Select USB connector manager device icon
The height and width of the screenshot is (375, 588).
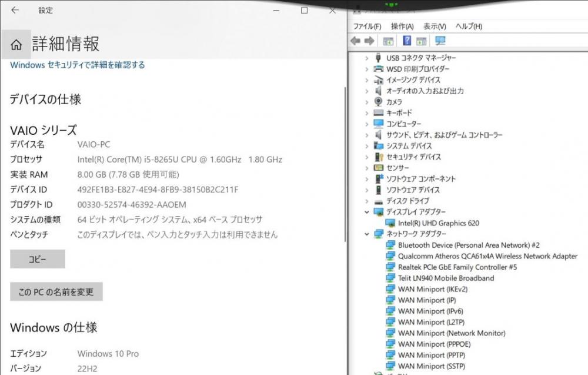click(378, 58)
